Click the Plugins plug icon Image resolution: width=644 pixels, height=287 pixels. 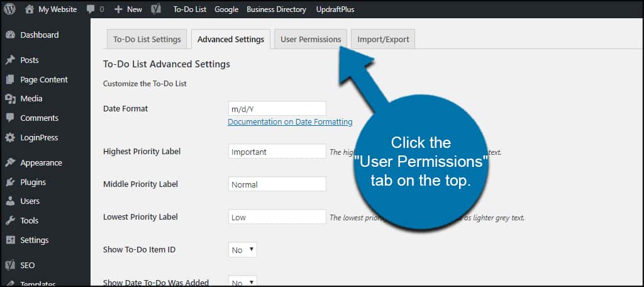pos(10,182)
